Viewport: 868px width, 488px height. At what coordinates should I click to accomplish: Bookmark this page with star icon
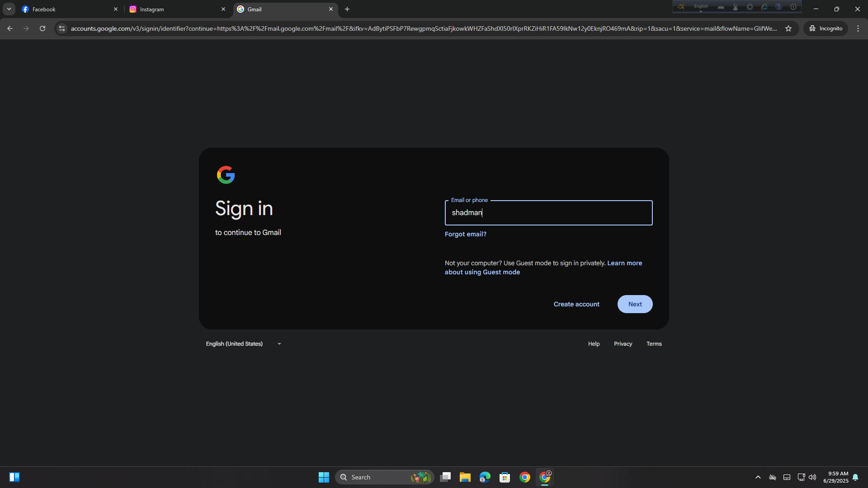point(788,28)
